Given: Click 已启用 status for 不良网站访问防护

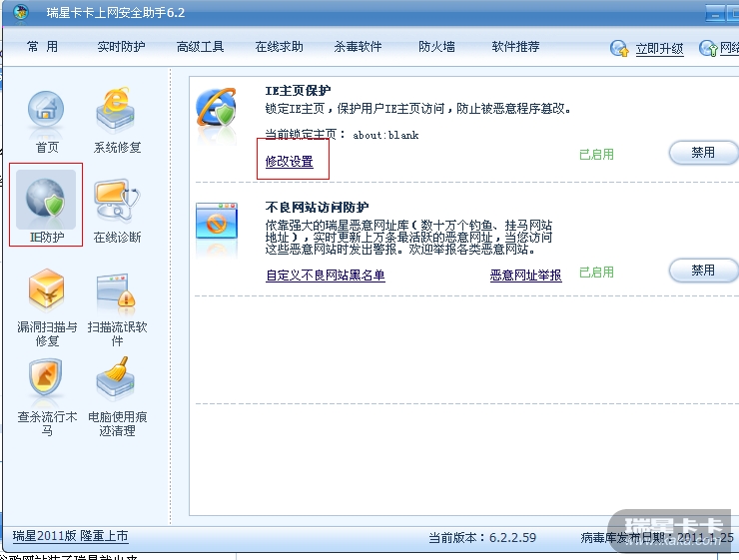Looking at the screenshot, I should tap(596, 273).
